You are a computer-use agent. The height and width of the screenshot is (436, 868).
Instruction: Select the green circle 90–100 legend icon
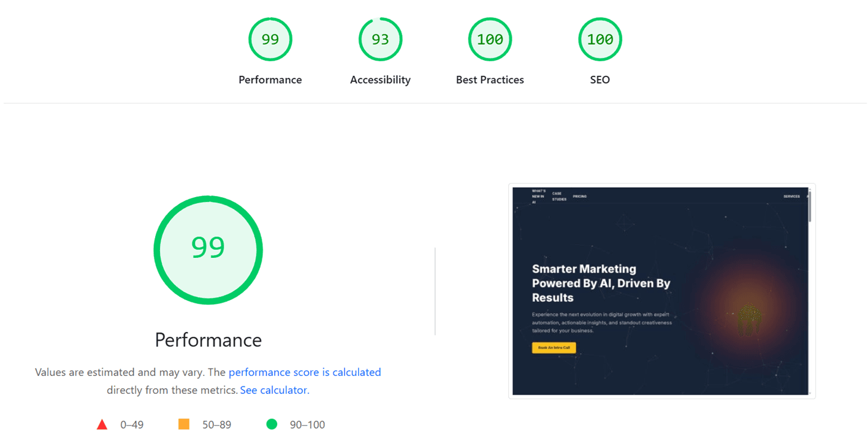(272, 424)
